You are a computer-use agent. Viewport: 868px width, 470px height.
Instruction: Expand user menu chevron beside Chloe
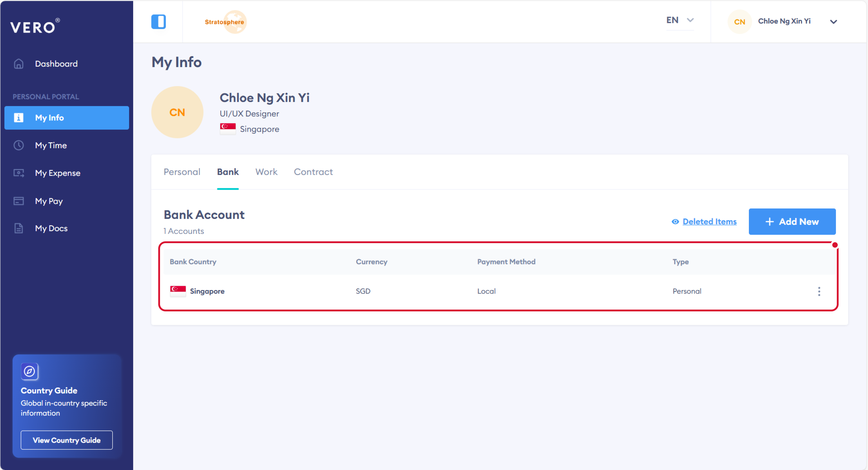(x=833, y=22)
